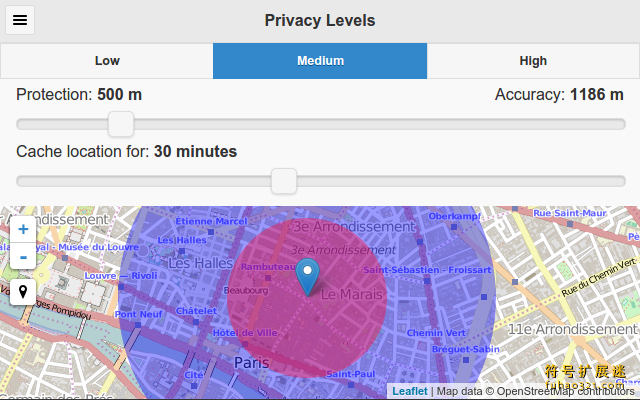
Task: Open the Leaflet attribution link
Action: pyautogui.click(x=410, y=391)
